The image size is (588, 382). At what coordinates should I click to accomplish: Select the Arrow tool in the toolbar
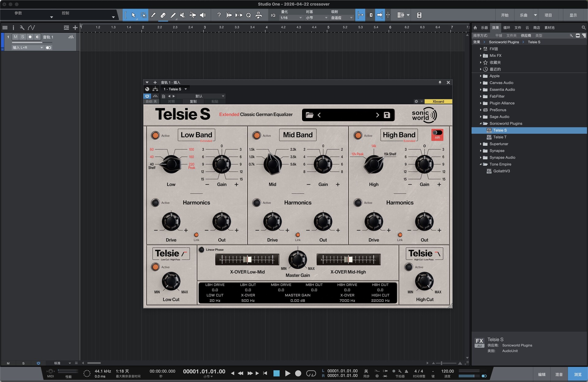(x=133, y=15)
